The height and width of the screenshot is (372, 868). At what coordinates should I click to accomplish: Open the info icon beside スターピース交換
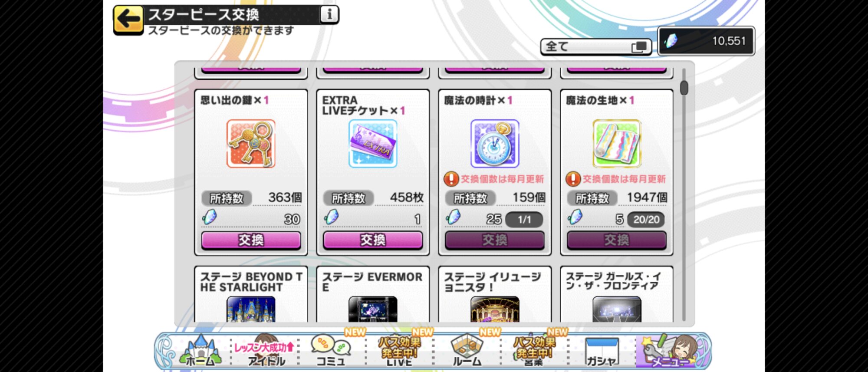tap(329, 14)
